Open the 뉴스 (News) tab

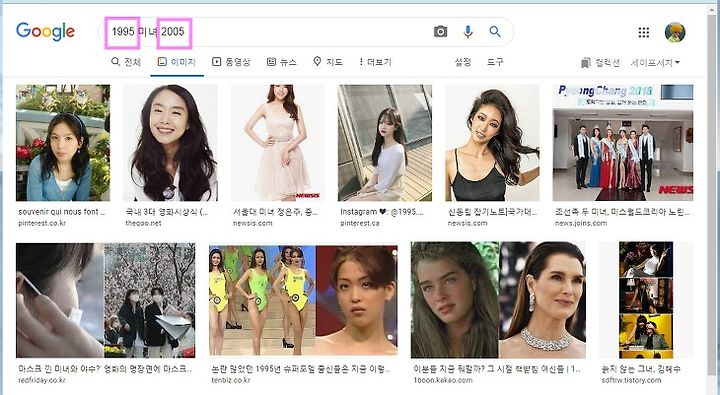coord(281,62)
